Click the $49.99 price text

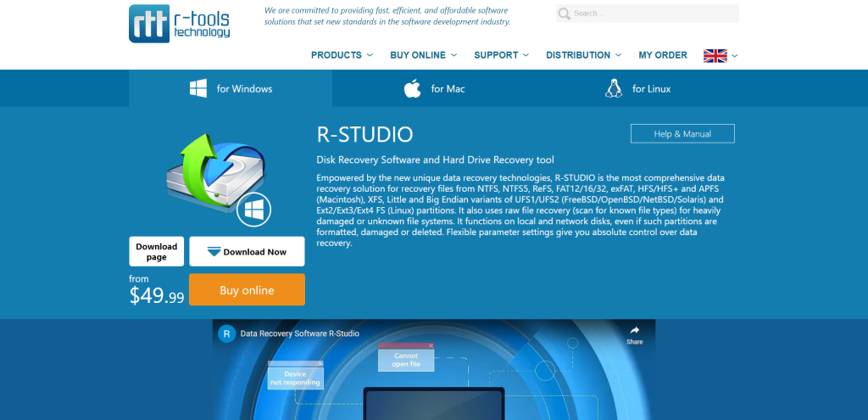click(157, 296)
